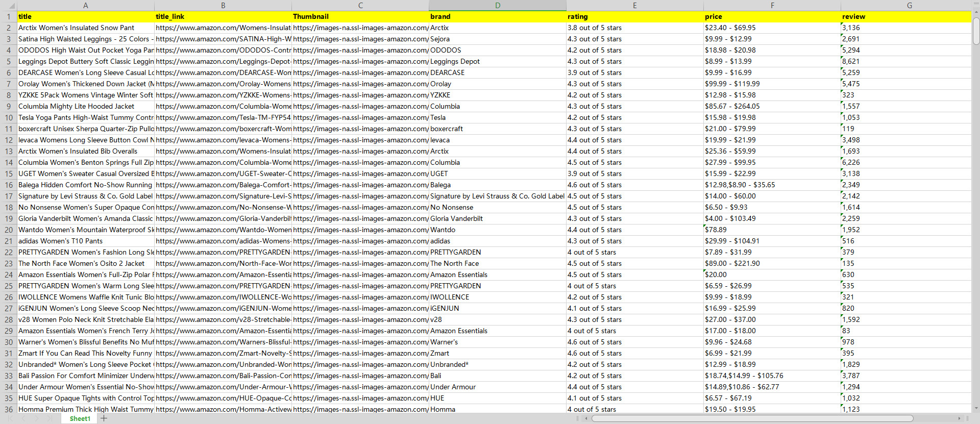Viewport: 980px width, 424px height.
Task: Click price cell '$85.67 - $264.05'
Action: coord(772,106)
